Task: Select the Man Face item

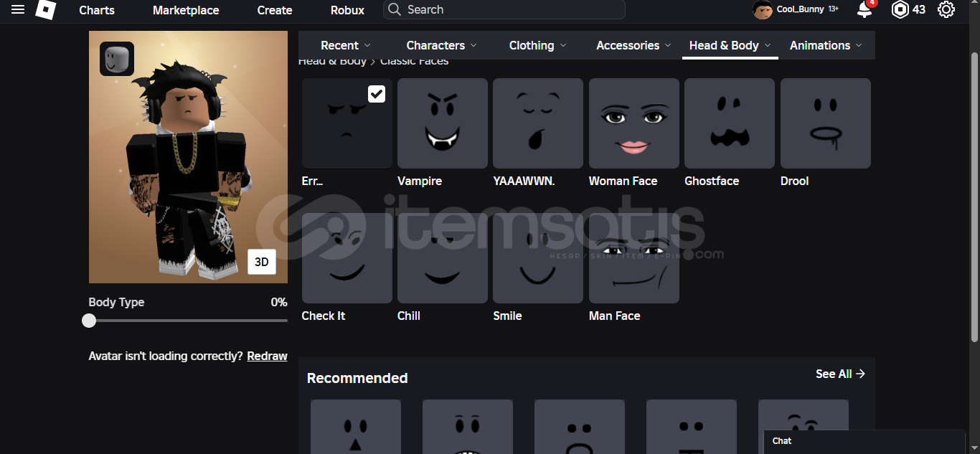Action: [x=634, y=258]
